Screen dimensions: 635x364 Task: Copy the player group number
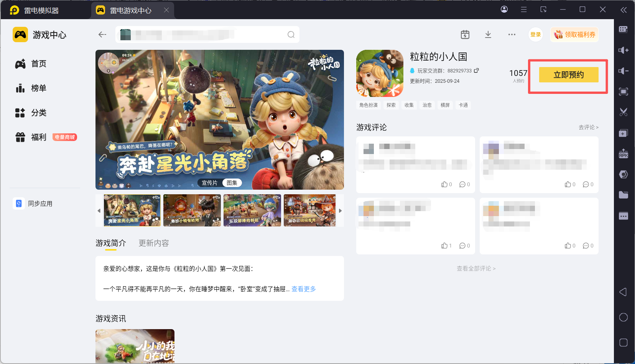click(x=476, y=71)
